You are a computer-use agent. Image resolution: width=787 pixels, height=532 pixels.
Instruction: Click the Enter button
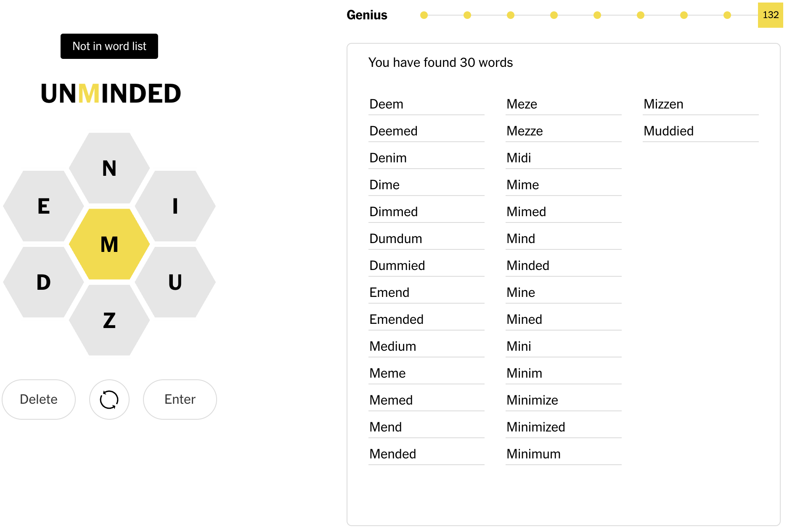[180, 400]
